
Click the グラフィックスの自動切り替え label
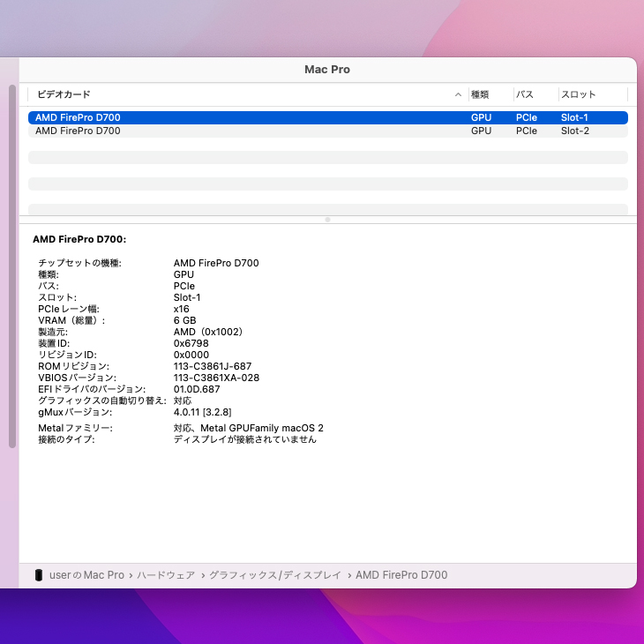point(102,401)
